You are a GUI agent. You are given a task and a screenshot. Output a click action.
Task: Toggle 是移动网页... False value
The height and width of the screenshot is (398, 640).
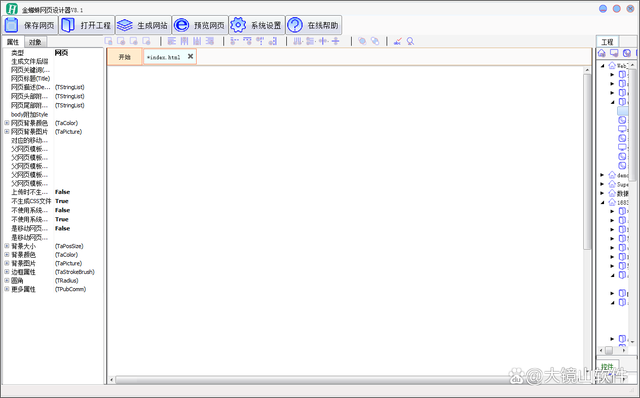[62, 228]
